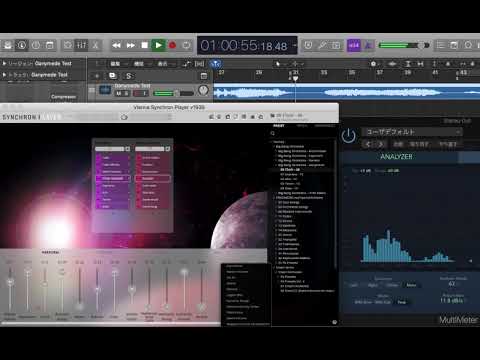The image size is (480, 360).
Task: Open the track header configuration icon
Action: coord(204,76)
